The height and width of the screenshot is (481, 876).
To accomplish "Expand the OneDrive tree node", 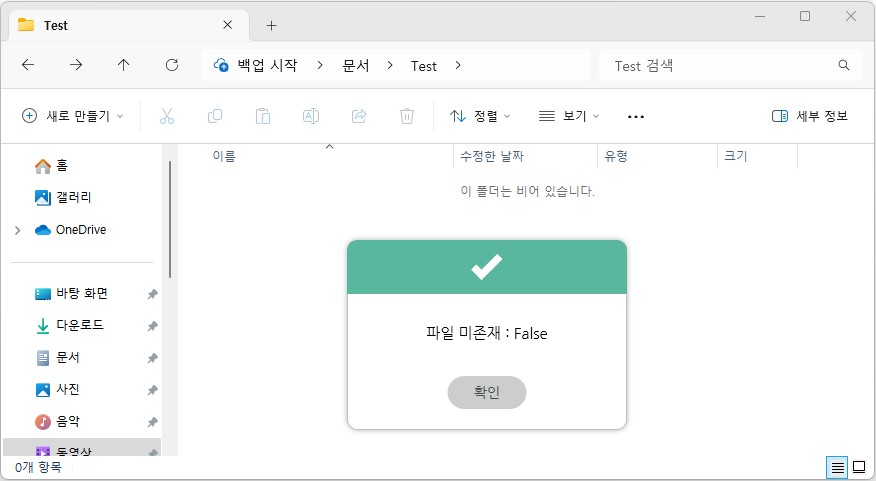I will (17, 230).
